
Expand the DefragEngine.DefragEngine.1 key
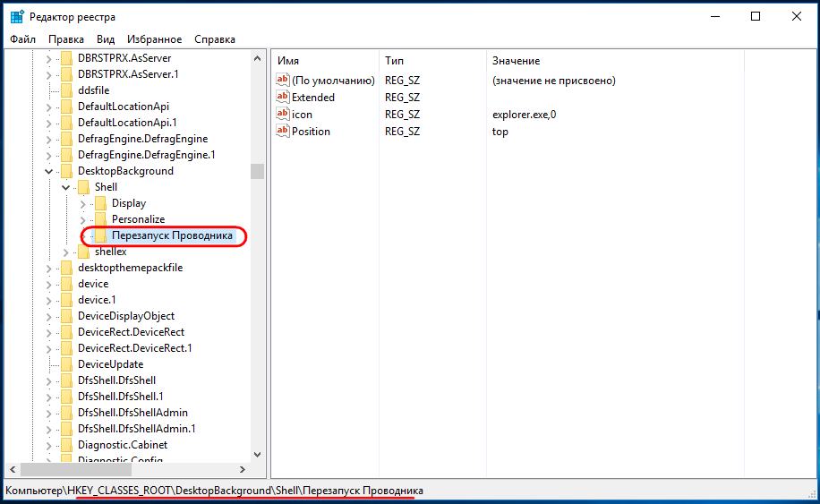point(48,155)
